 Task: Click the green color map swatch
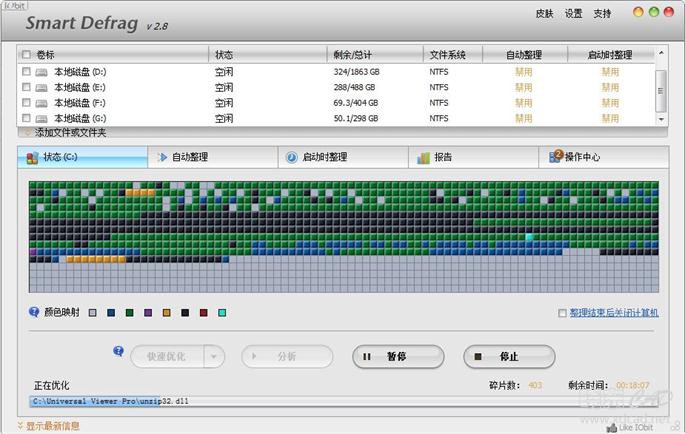[x=130, y=312]
